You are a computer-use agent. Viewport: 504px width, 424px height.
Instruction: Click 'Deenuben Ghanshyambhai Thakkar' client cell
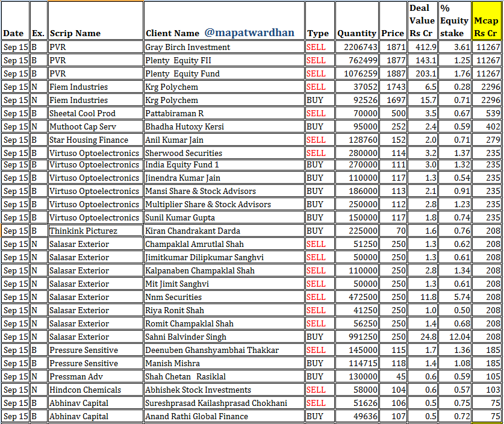click(225, 349)
